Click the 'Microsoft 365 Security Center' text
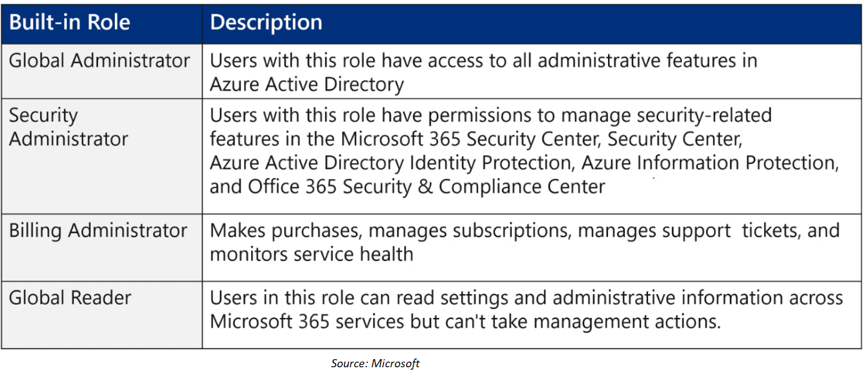Screen dimensions: 868x376 click(x=471, y=139)
